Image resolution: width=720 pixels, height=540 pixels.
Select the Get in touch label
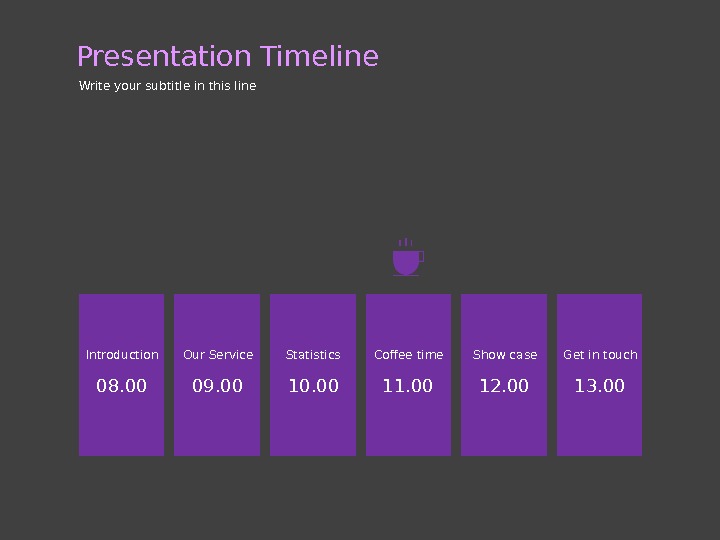click(x=600, y=355)
